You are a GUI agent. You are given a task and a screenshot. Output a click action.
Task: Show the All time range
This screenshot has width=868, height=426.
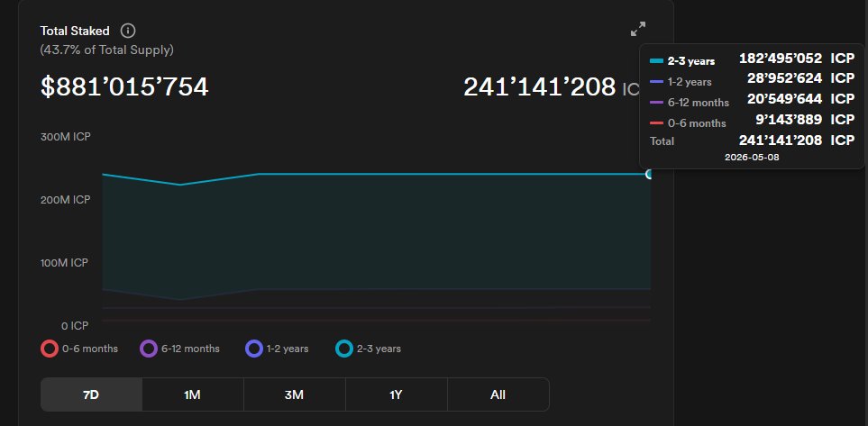498,394
